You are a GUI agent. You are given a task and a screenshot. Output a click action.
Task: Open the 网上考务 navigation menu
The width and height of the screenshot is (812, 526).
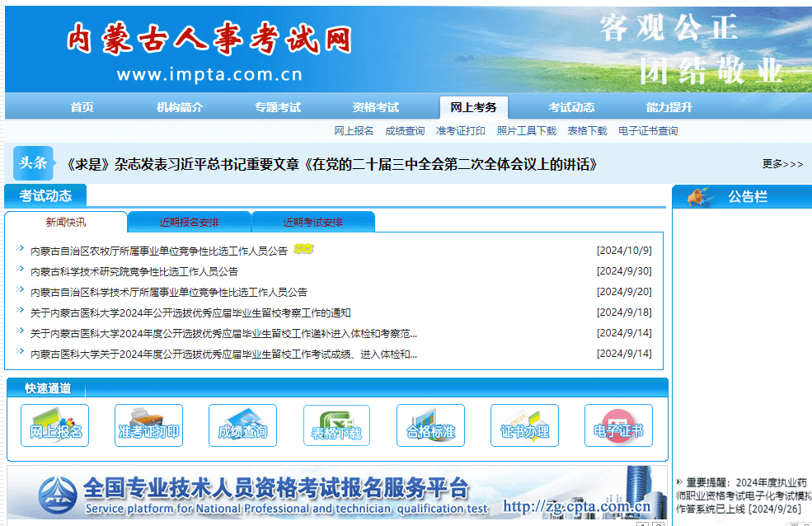(473, 107)
